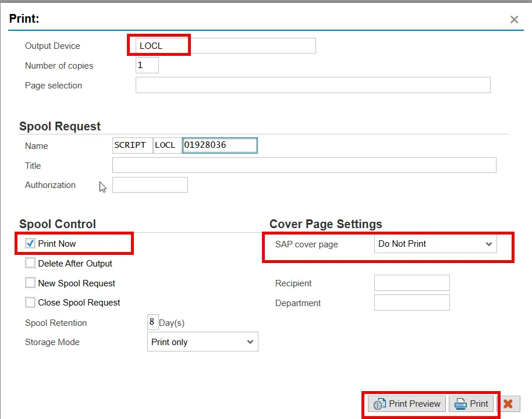Image resolution: width=532 pixels, height=419 pixels.
Task: Click into the Page selection field
Action: 313,85
